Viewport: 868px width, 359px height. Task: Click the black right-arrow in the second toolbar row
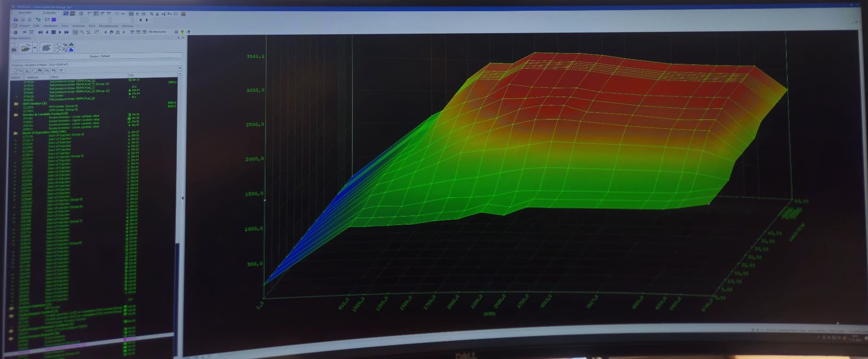(x=147, y=20)
